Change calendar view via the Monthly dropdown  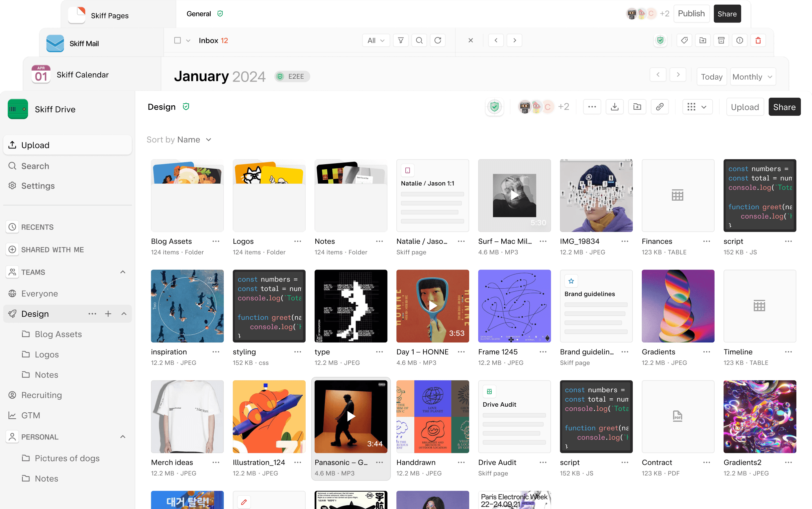(752, 77)
